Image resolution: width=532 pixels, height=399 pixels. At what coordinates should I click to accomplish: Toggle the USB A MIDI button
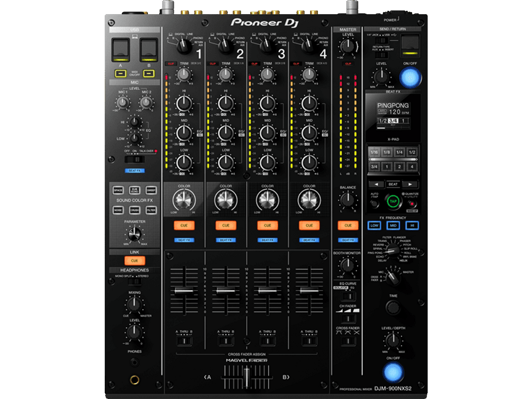121,74
